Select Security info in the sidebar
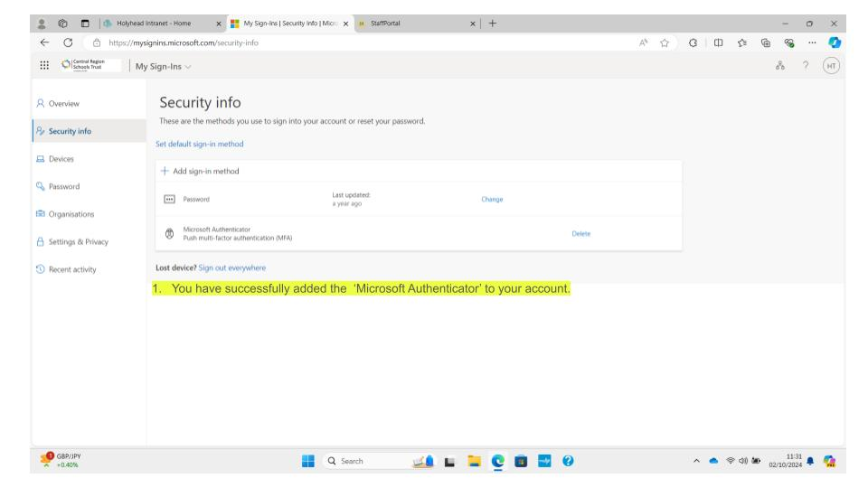 (x=90, y=131)
